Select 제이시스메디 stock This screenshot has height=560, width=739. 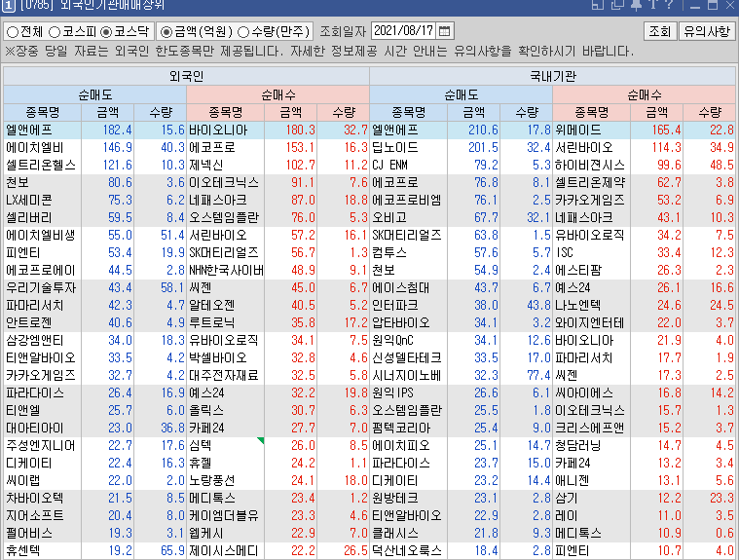224,550
